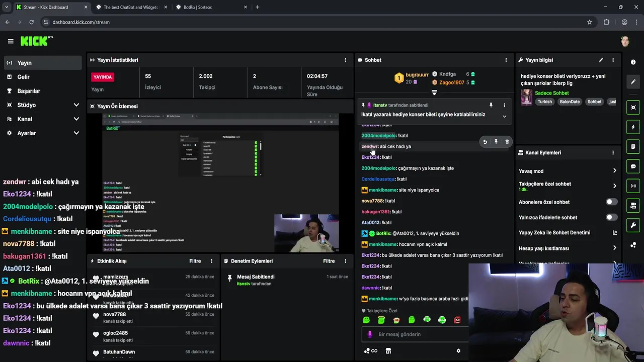This screenshot has height=362, width=644.
Task: Click the stream preview thumbnail
Action: click(x=220, y=183)
